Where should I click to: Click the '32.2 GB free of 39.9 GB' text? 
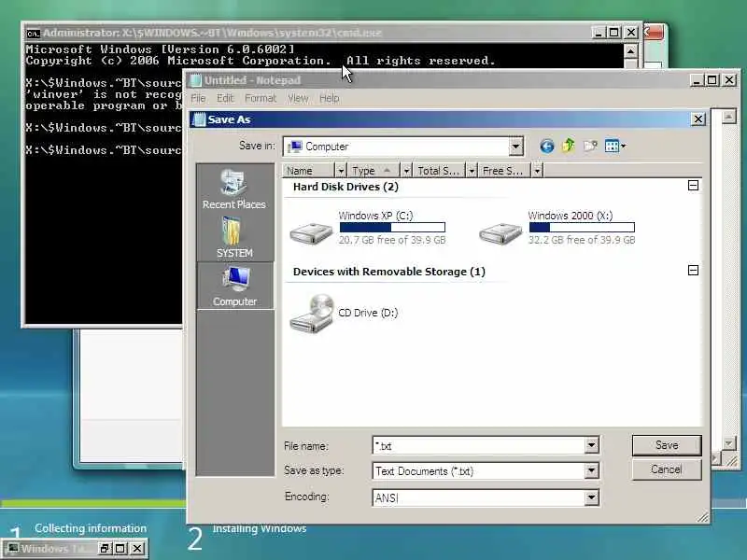582,240
